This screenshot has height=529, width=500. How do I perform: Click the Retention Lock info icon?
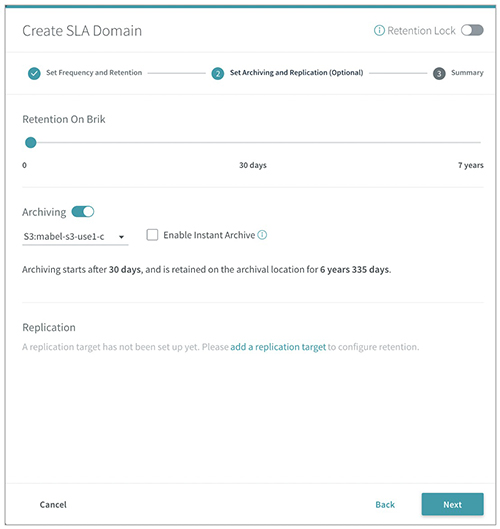click(x=379, y=31)
